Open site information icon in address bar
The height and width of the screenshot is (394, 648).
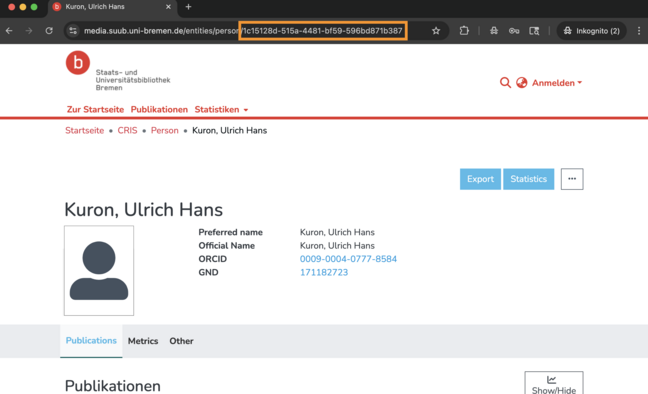coord(73,31)
